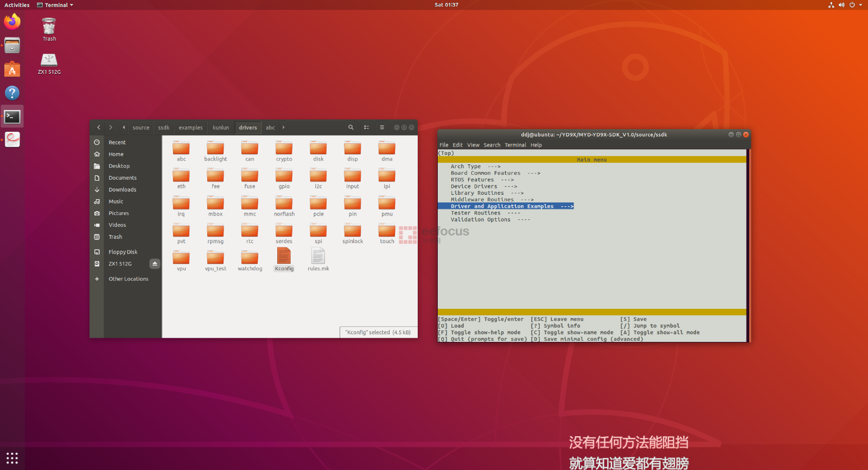Click the search icon in file manager
868x470 pixels.
click(x=351, y=128)
